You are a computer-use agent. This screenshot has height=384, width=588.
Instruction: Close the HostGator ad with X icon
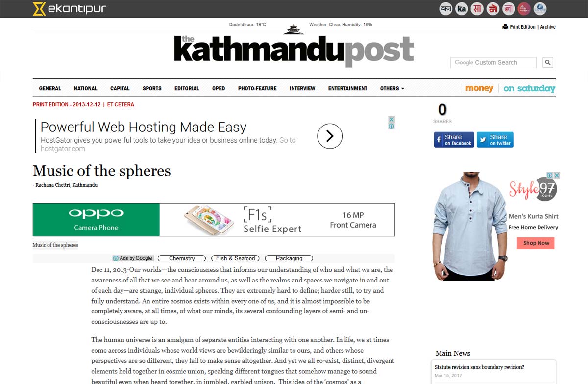pyautogui.click(x=392, y=119)
